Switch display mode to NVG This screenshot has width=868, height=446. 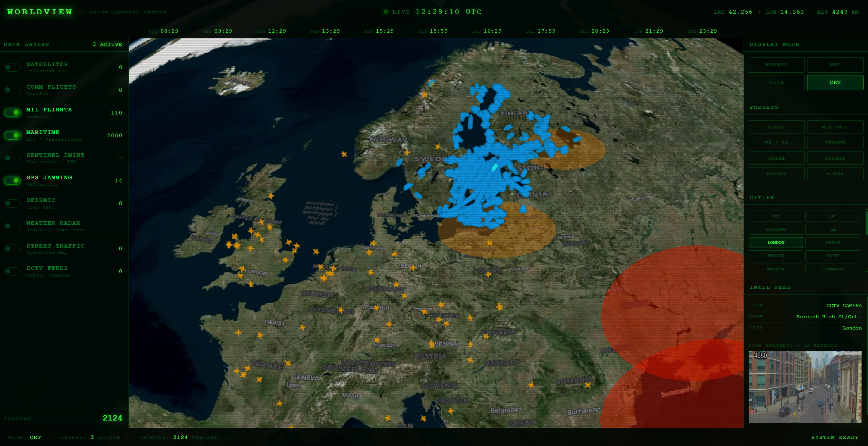point(835,65)
